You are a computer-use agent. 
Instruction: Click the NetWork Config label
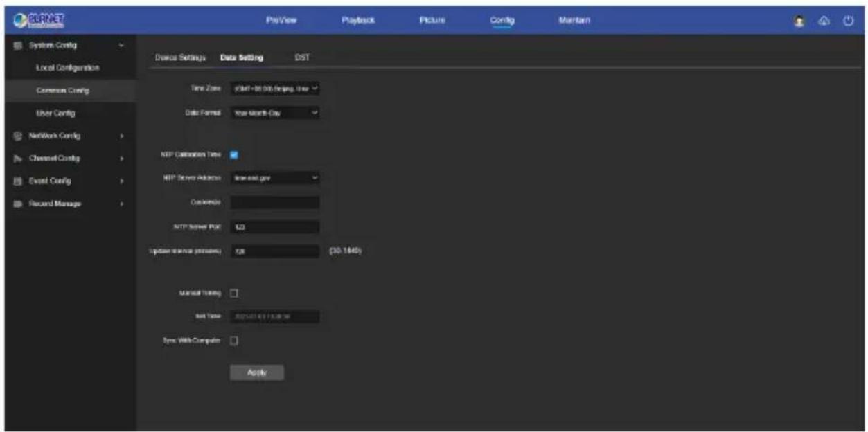pyautogui.click(x=55, y=136)
